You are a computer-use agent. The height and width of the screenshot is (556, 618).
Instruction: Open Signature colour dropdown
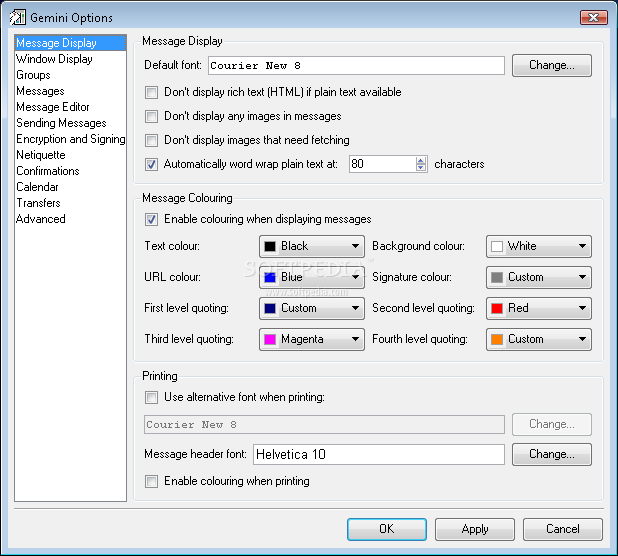(x=539, y=277)
